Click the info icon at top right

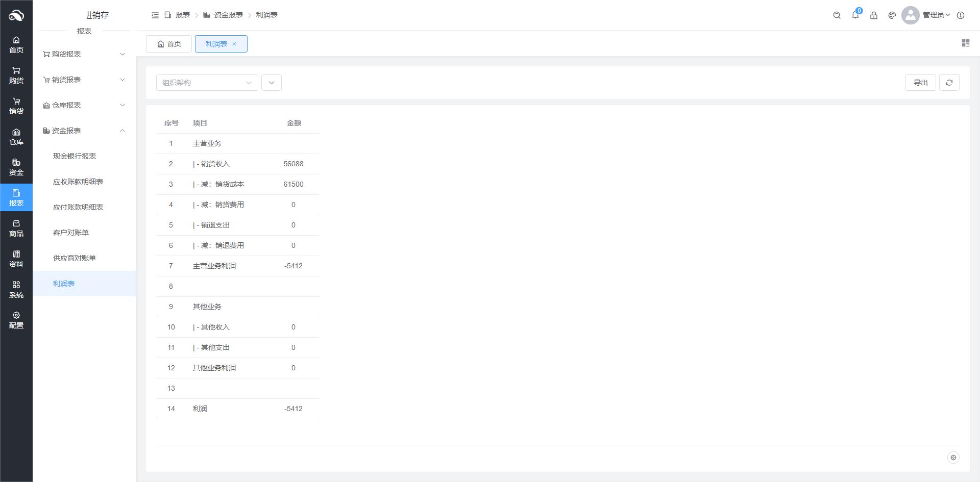pyautogui.click(x=960, y=15)
